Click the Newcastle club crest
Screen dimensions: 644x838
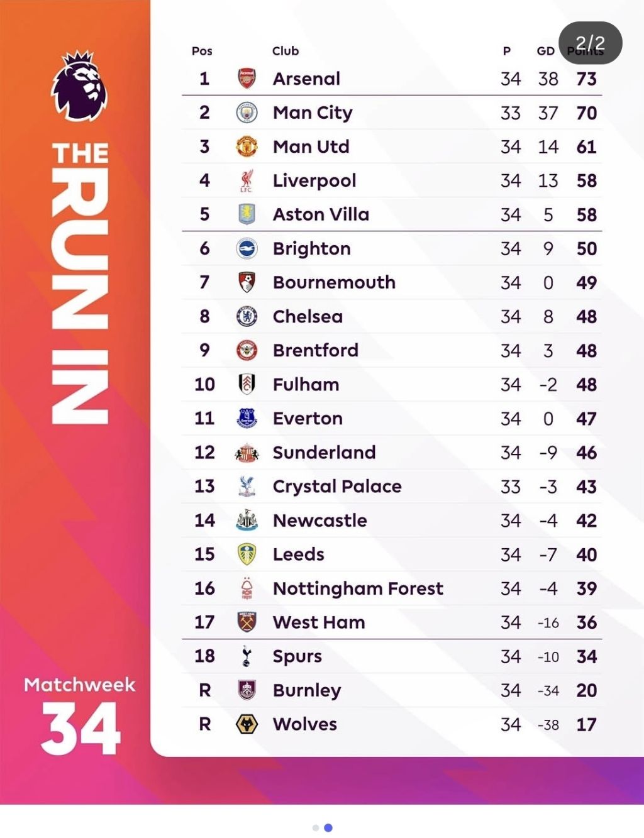[x=247, y=520]
